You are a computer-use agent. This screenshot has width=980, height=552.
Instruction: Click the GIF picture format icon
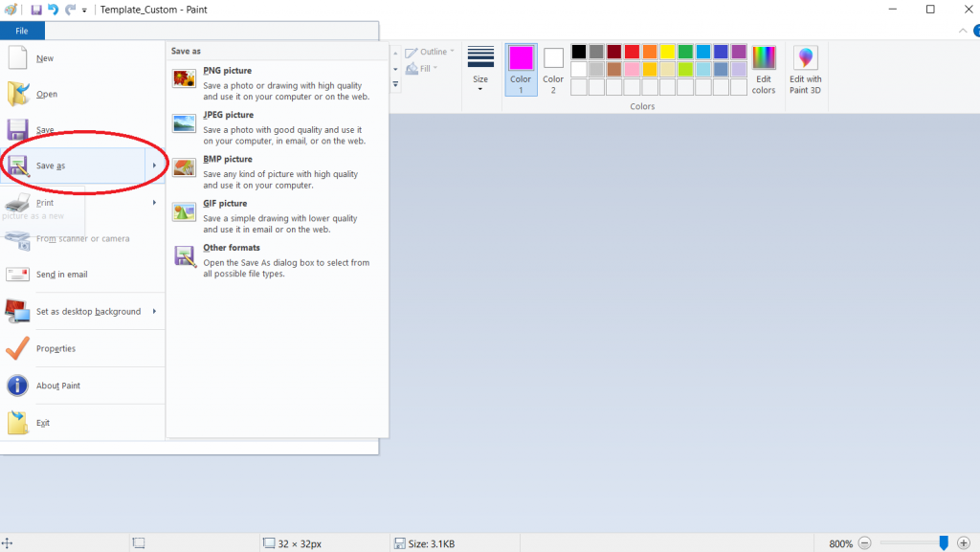coord(184,211)
